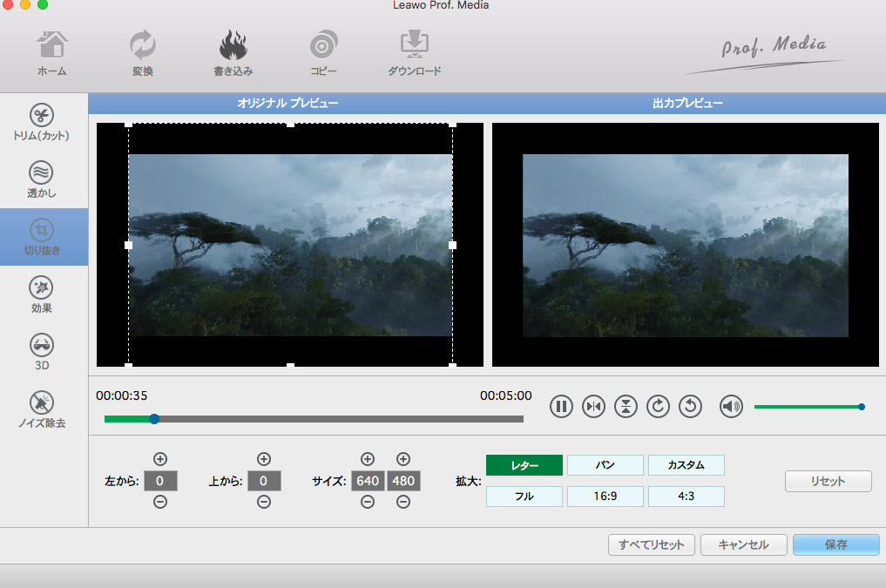The image size is (886, 588).
Task: Pause the video preview playback
Action: [x=561, y=406]
